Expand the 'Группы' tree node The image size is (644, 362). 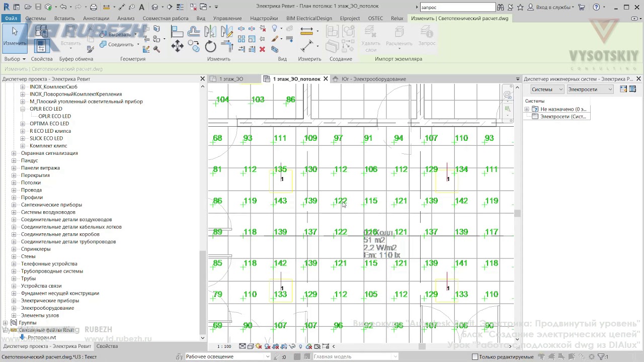pos(6,323)
